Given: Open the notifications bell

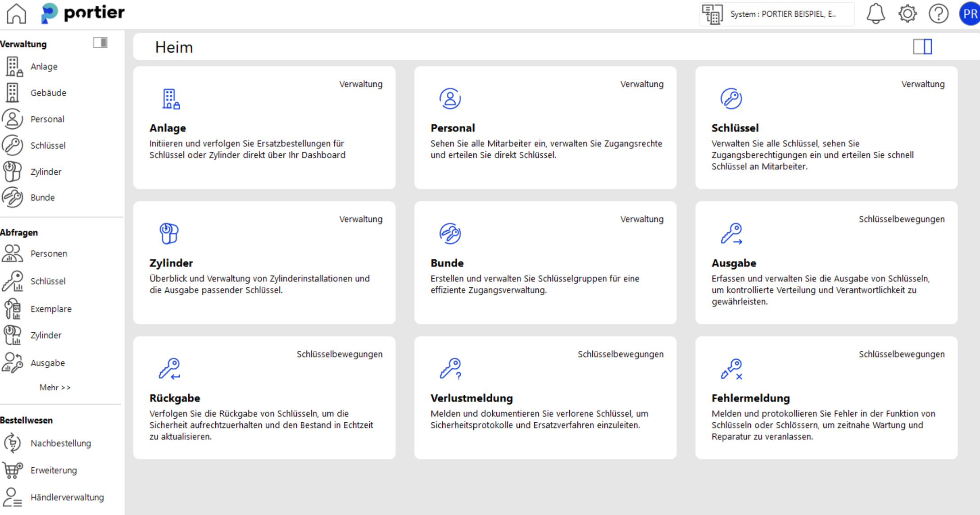Looking at the screenshot, I should click(x=876, y=14).
